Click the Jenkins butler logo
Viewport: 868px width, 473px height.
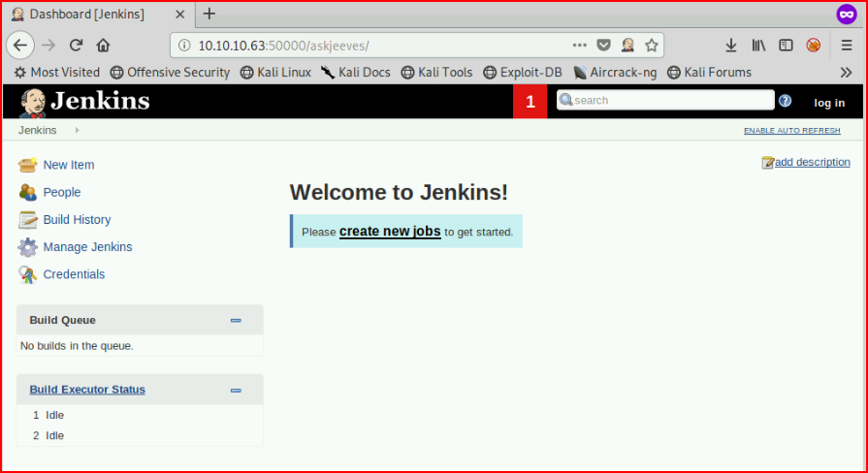(x=33, y=103)
